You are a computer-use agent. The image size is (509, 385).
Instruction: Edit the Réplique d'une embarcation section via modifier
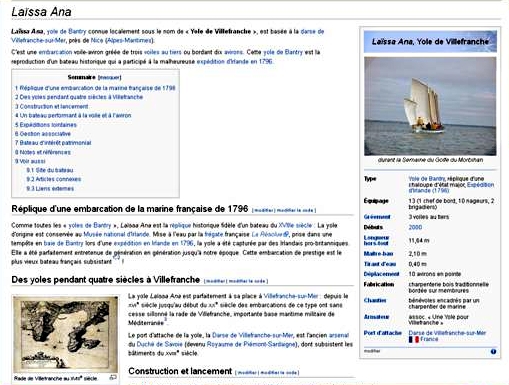(264, 210)
